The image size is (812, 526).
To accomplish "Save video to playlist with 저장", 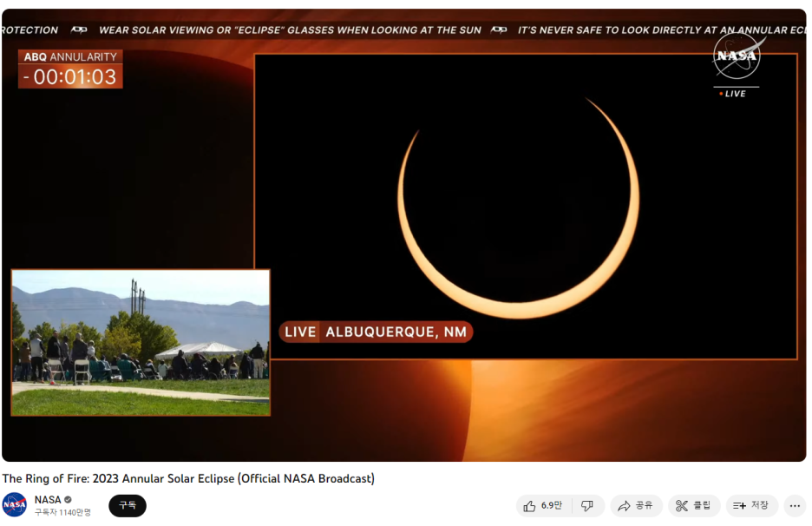I will point(751,506).
